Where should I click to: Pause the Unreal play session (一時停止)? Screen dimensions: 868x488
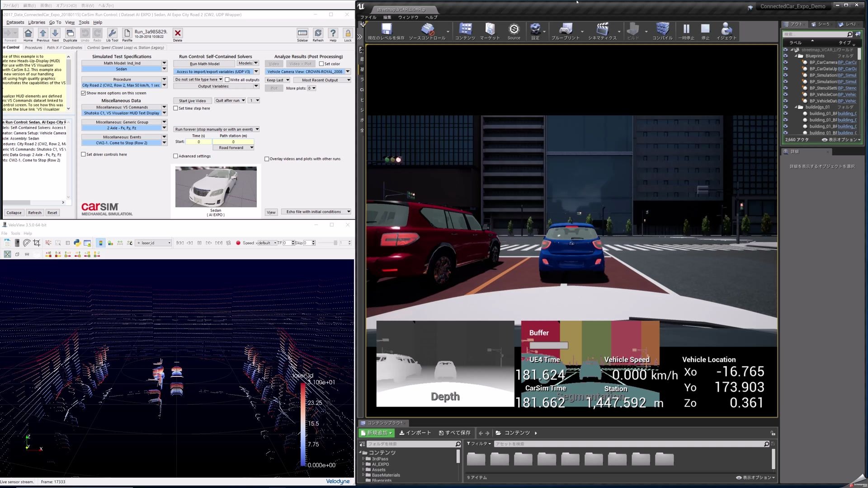[x=687, y=30]
